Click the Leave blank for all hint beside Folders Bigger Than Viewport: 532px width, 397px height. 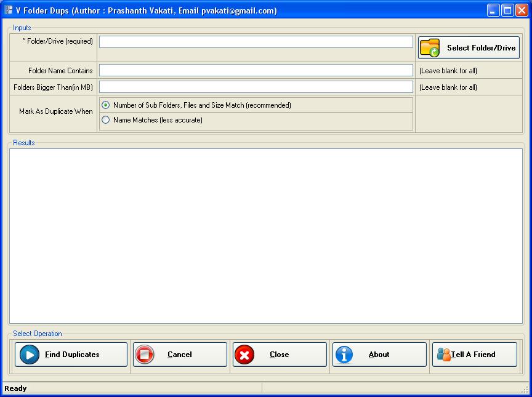coord(448,87)
